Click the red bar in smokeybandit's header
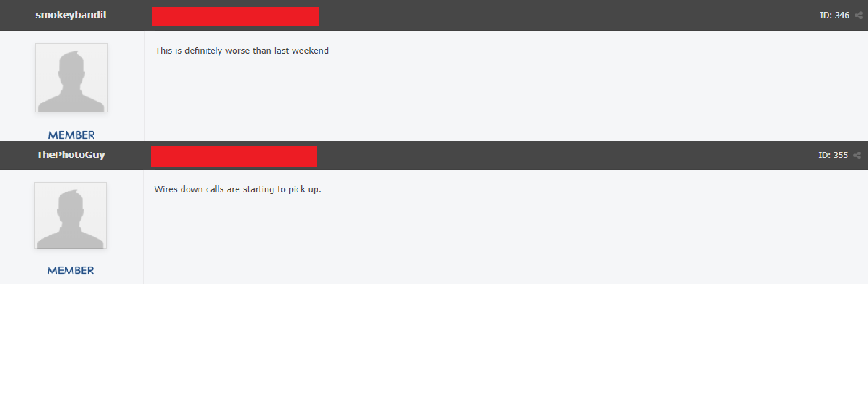 [236, 16]
